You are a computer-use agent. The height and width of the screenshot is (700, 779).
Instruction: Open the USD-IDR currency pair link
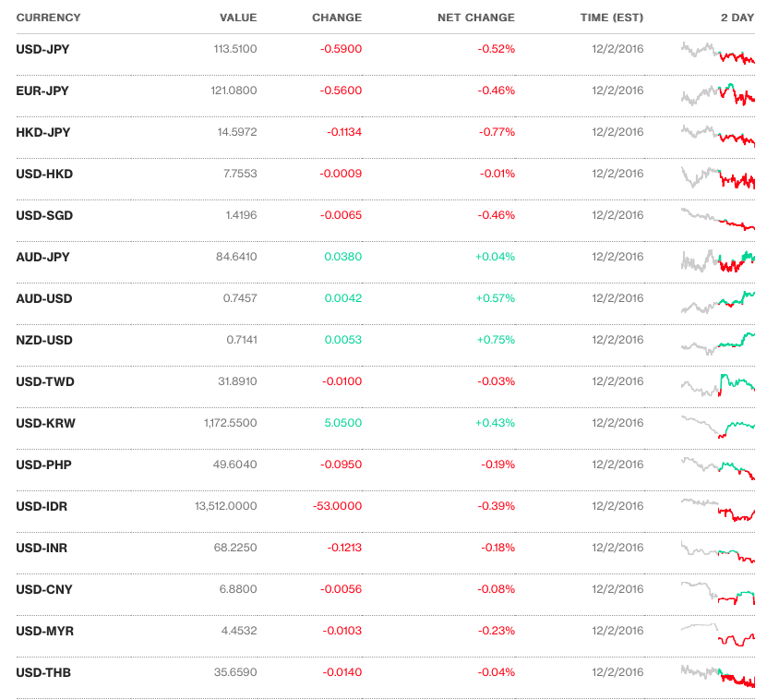(x=42, y=506)
